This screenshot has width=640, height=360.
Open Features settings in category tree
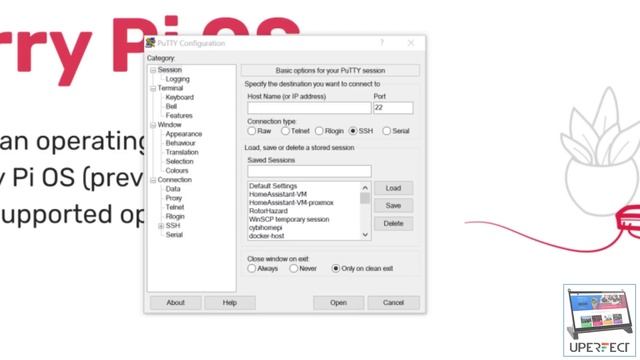[x=179, y=116]
